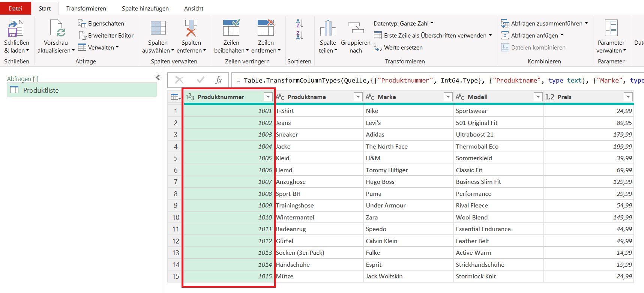644x293 pixels.
Task: Open Datentyp: Ganze Zahl dropdown
Action: (404, 23)
